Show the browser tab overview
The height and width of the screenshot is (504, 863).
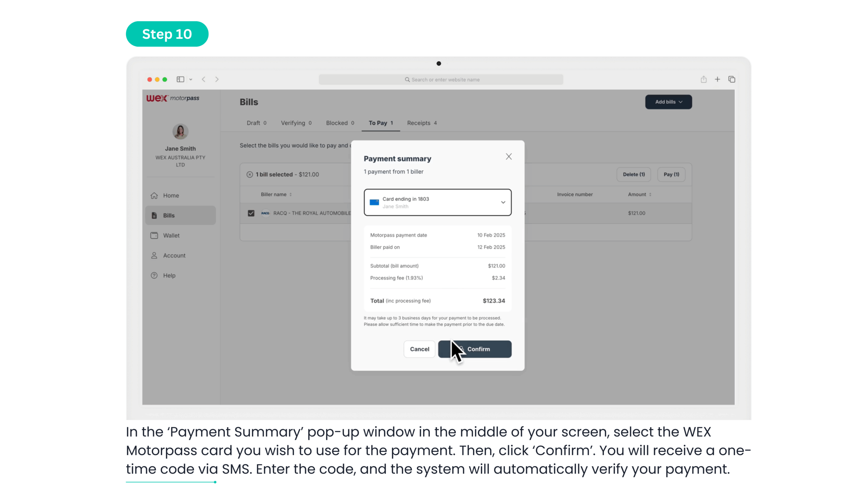(x=732, y=80)
